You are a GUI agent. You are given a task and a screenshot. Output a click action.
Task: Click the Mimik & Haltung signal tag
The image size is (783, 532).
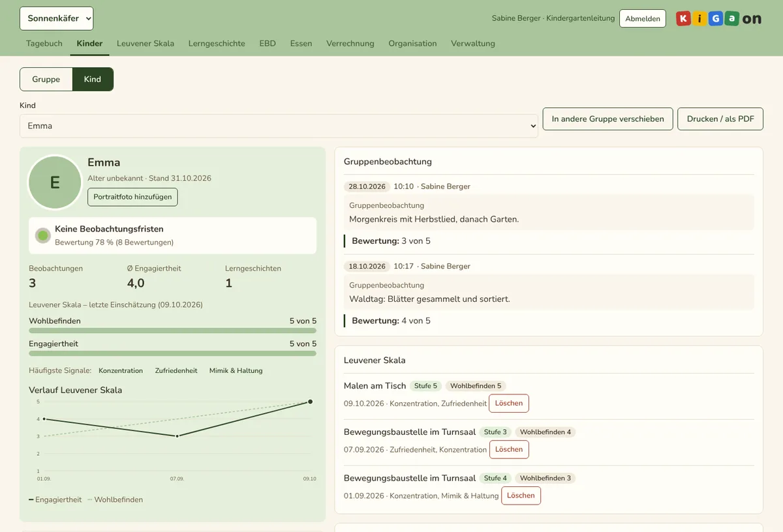point(236,371)
